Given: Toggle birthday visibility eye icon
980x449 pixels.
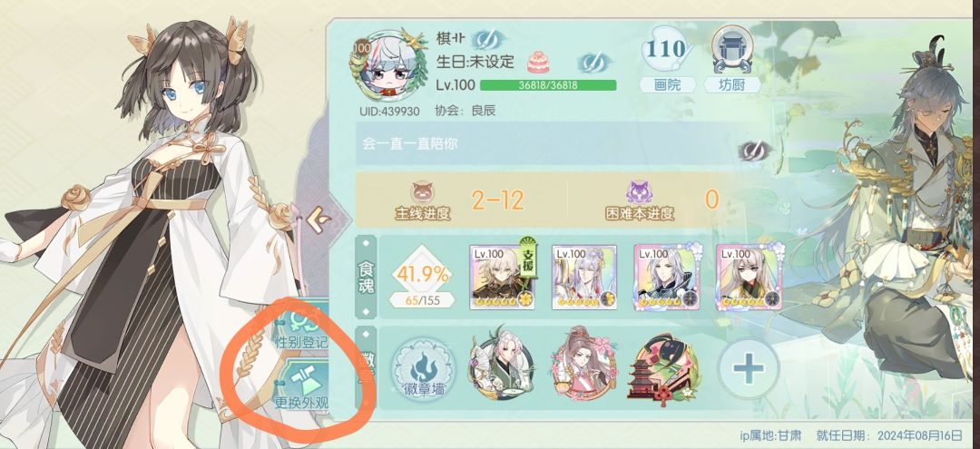Looking at the screenshot, I should (x=592, y=63).
